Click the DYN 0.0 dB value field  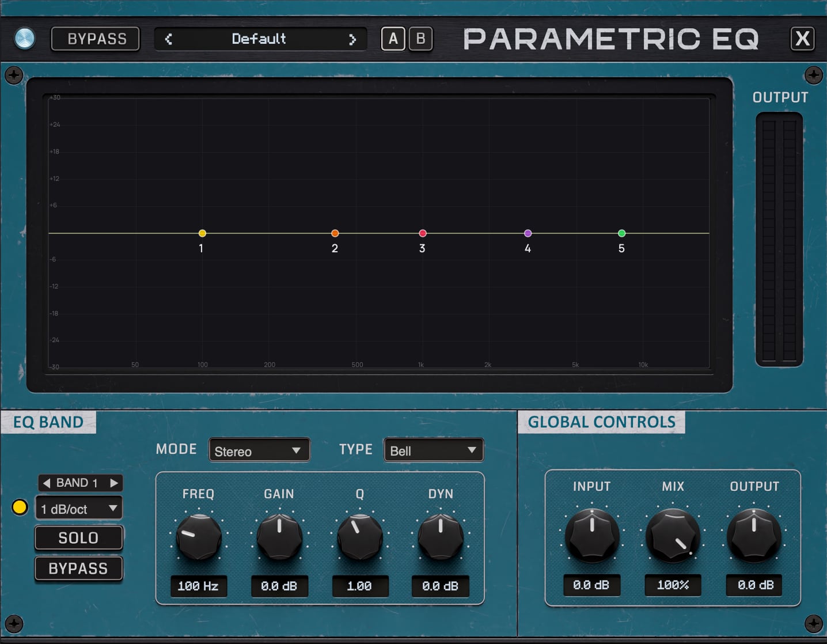tap(441, 586)
